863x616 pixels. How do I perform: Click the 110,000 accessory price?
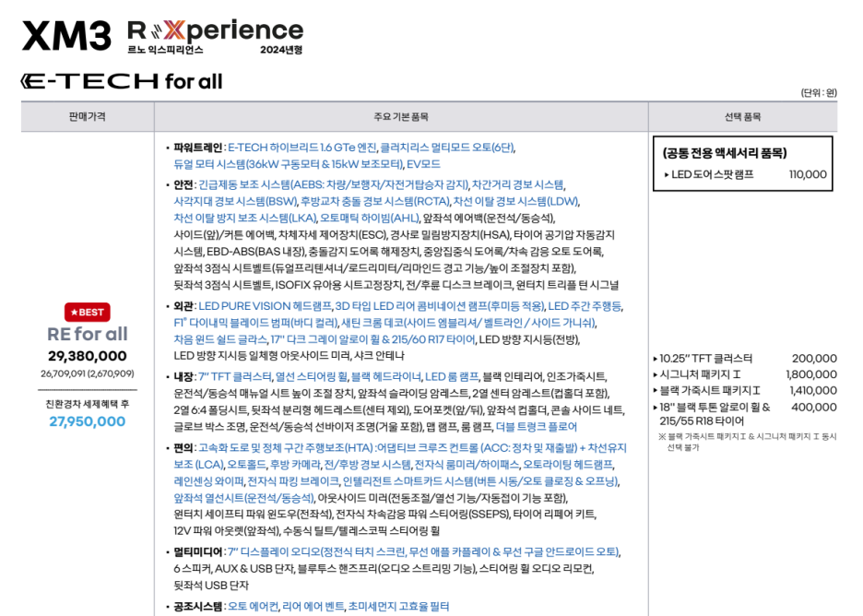[808, 174]
